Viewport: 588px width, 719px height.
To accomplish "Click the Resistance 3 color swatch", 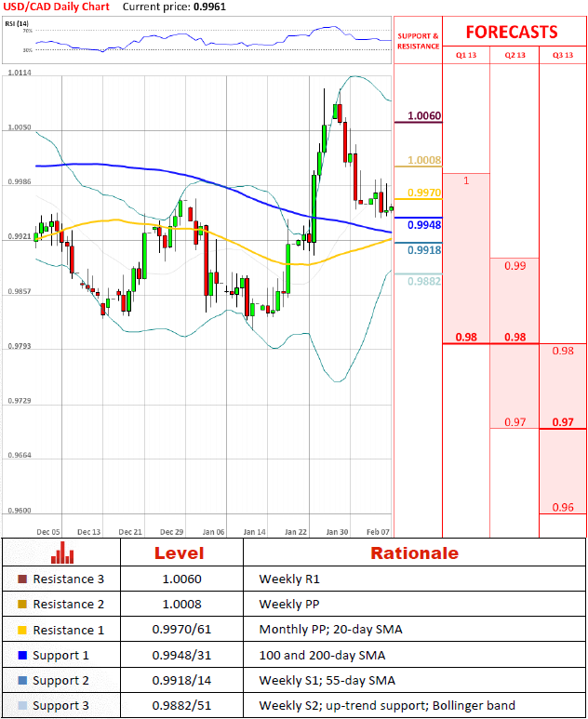I will 22,579.
